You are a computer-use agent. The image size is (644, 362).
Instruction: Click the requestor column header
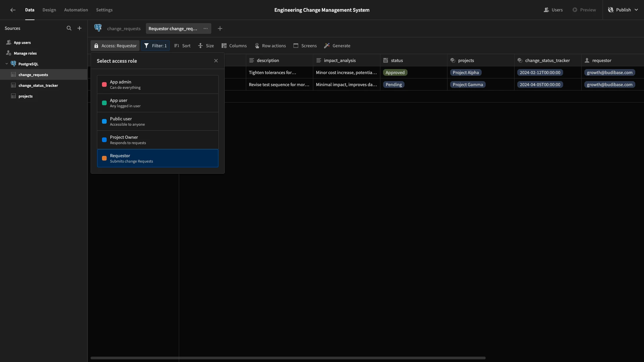[613, 60]
